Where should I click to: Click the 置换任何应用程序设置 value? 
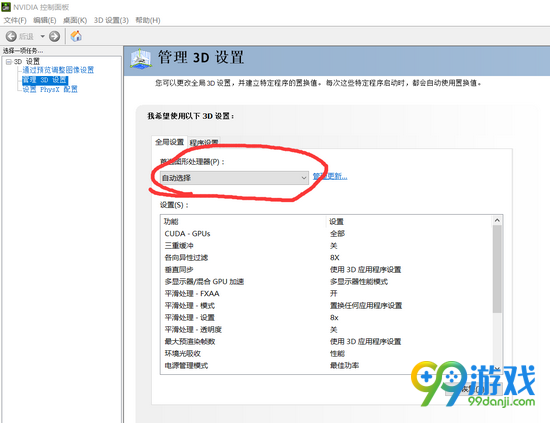coord(366,306)
